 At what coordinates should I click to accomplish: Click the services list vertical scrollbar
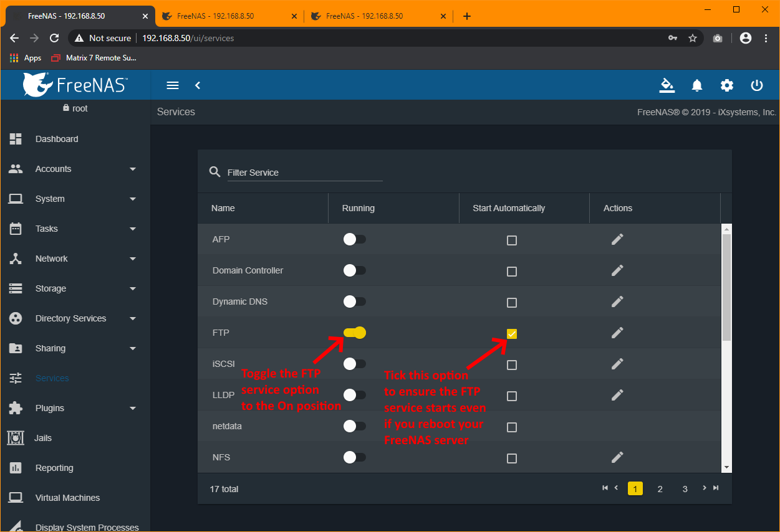(726, 287)
